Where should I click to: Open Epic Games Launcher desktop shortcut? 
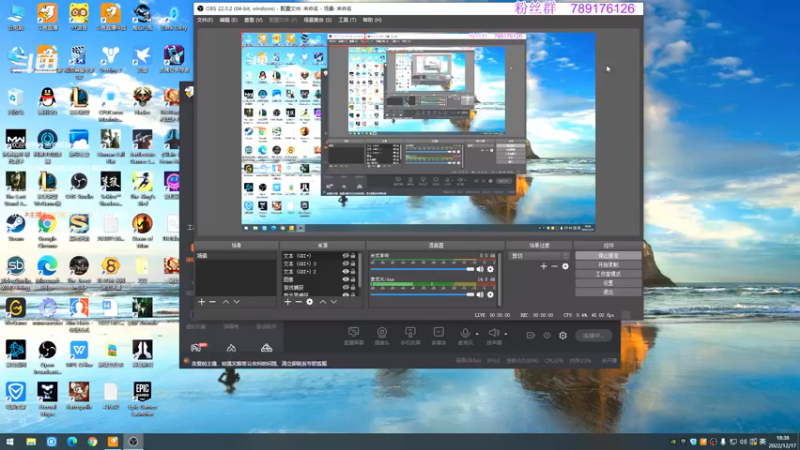coord(142,399)
